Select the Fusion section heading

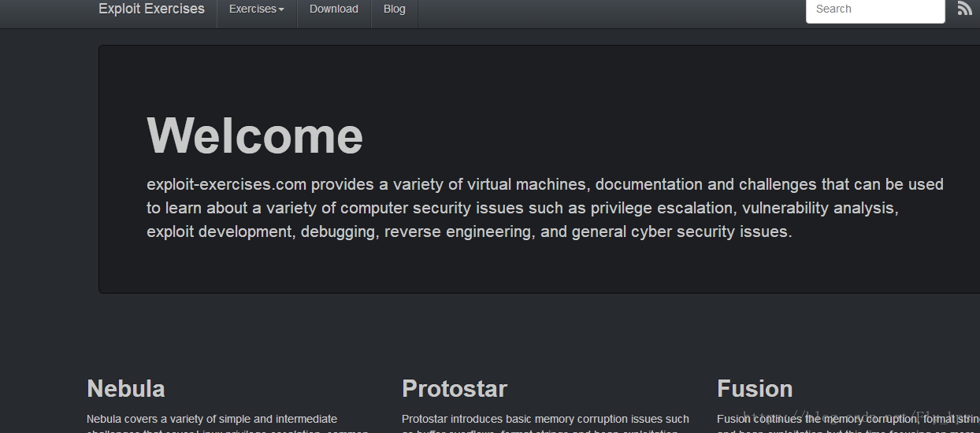(755, 389)
